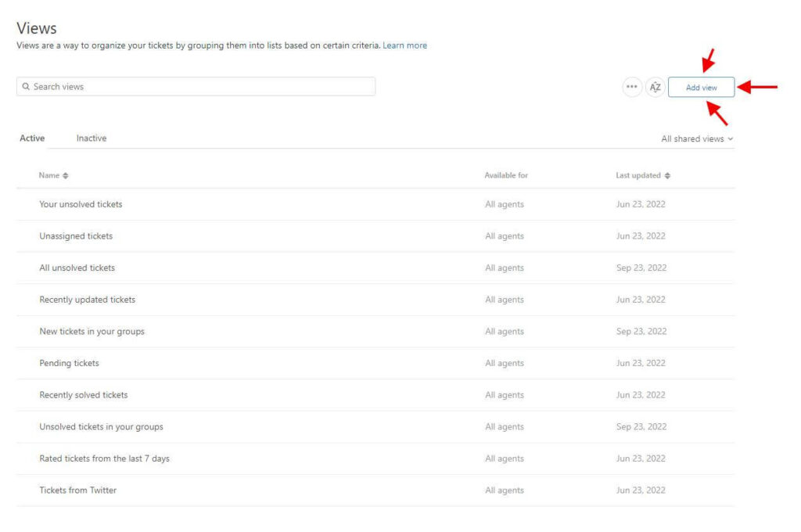Image resolution: width=801 pixels, height=532 pixels.
Task: Open the Recently solved tickets view
Action: click(83, 394)
